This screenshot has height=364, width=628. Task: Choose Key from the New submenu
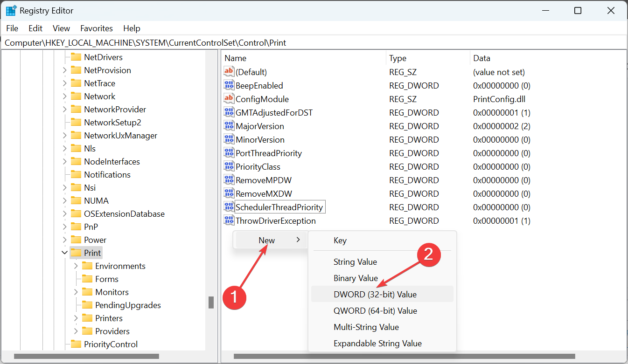click(382, 240)
